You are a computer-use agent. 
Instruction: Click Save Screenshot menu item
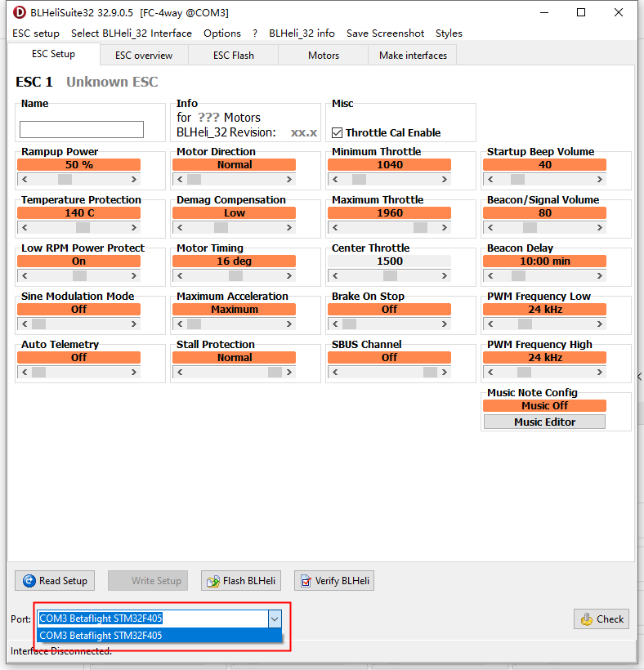[x=385, y=33]
